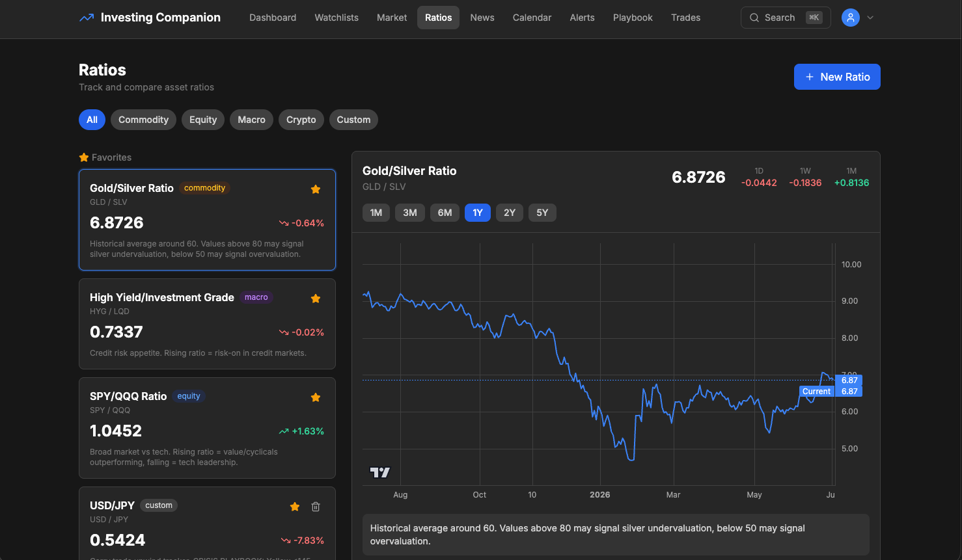Set chart range to 6M
962x560 pixels.
445,213
